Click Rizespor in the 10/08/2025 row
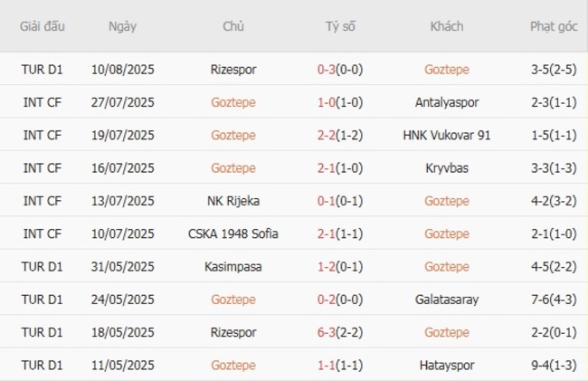The image size is (588, 381). [x=233, y=69]
